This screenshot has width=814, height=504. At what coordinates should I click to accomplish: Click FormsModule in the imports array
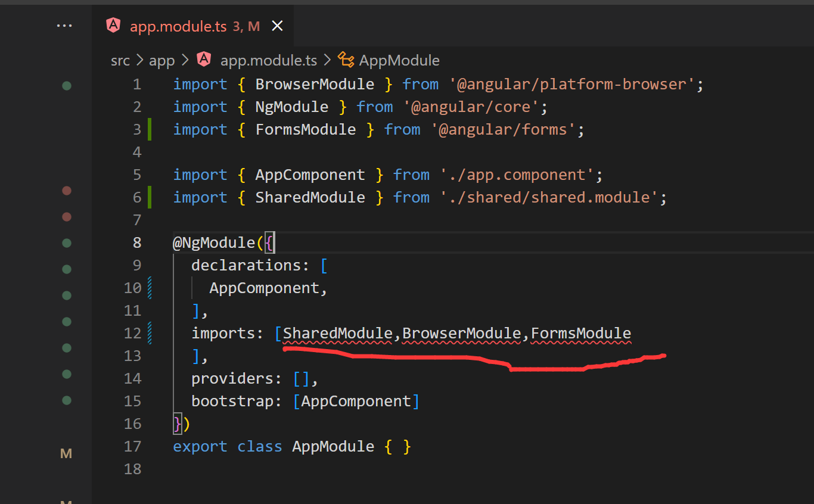tap(581, 334)
